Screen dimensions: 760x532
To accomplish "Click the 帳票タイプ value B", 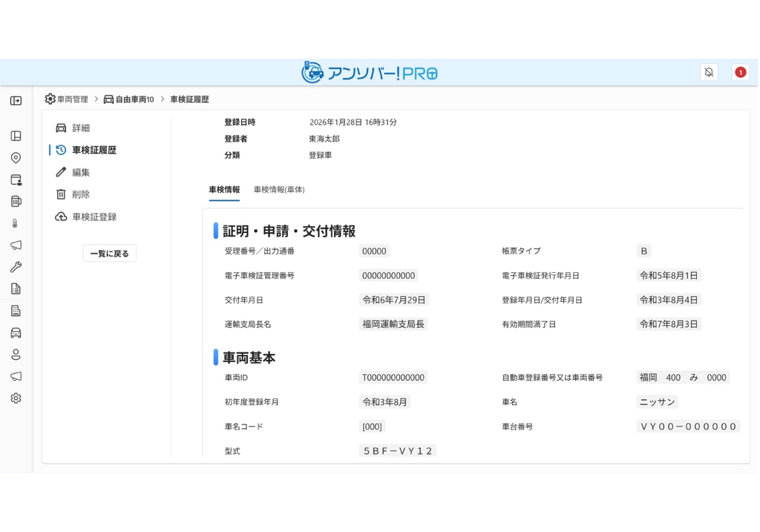I will point(643,251).
